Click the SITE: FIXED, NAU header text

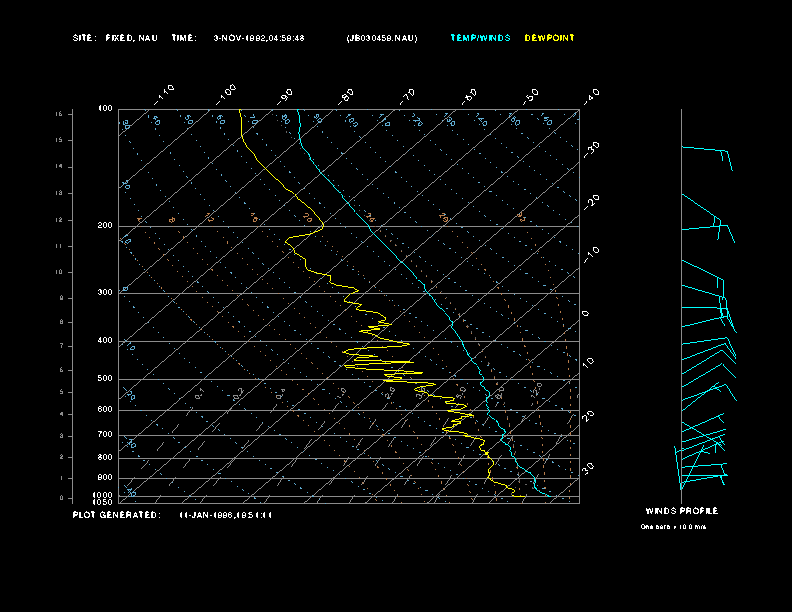click(115, 38)
